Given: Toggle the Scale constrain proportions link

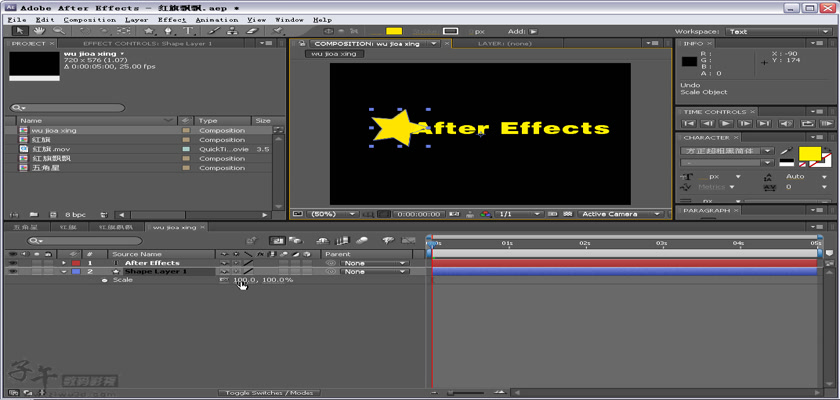Looking at the screenshot, I should [224, 280].
